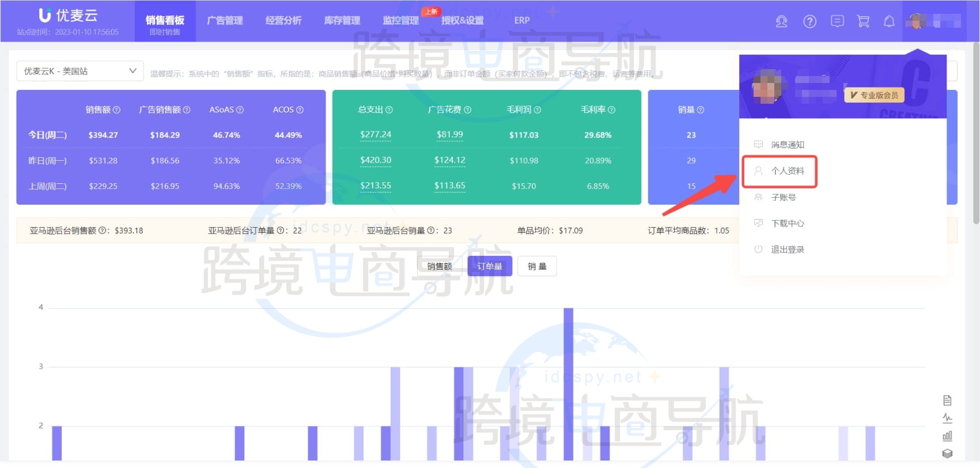Click the page vertical scrollbar

coord(975,133)
